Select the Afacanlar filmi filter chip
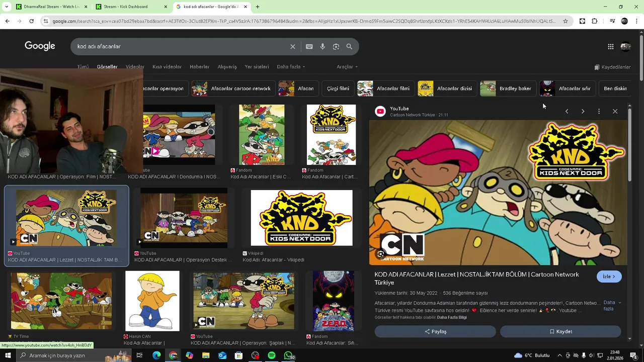 pos(385,88)
